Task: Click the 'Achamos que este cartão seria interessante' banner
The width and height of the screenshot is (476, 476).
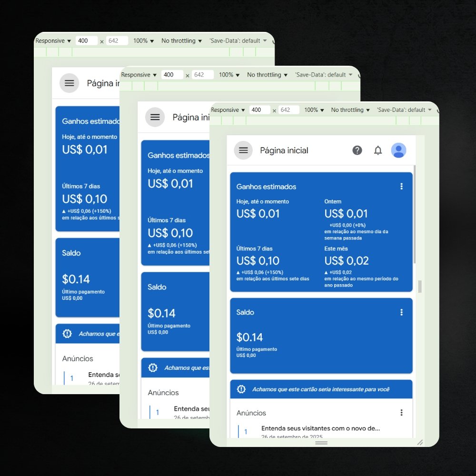Action: 321,389
